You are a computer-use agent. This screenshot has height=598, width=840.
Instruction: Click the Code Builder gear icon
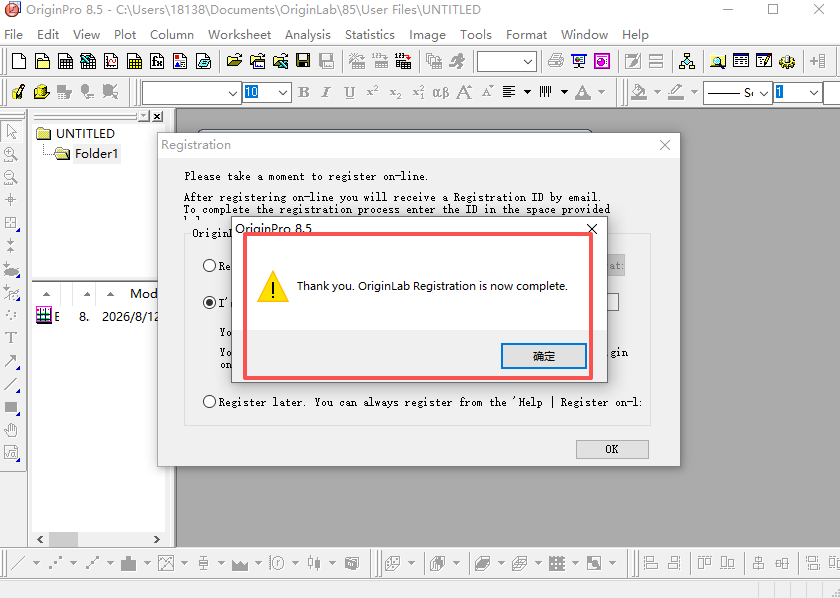click(787, 61)
